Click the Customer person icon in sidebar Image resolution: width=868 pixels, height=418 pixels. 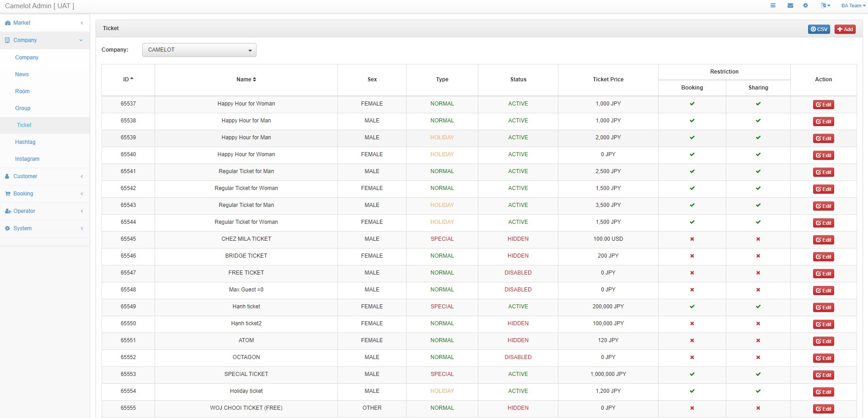pos(7,176)
